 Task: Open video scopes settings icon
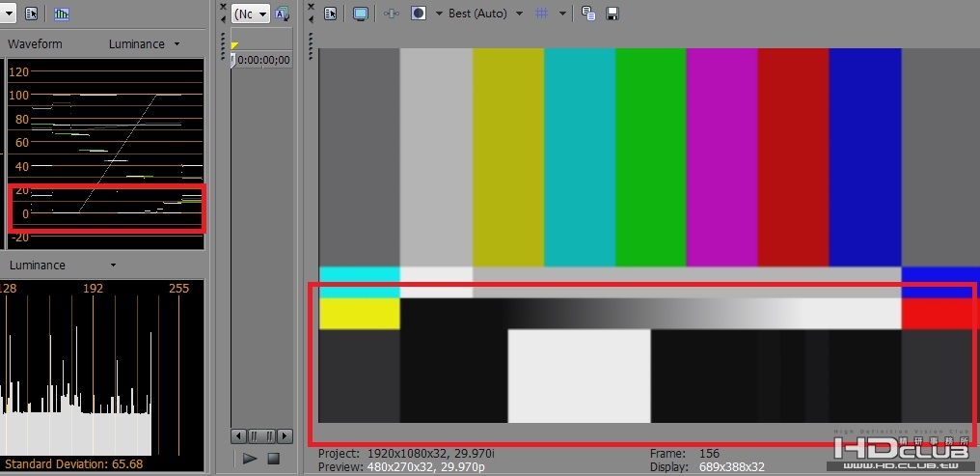tap(31, 14)
